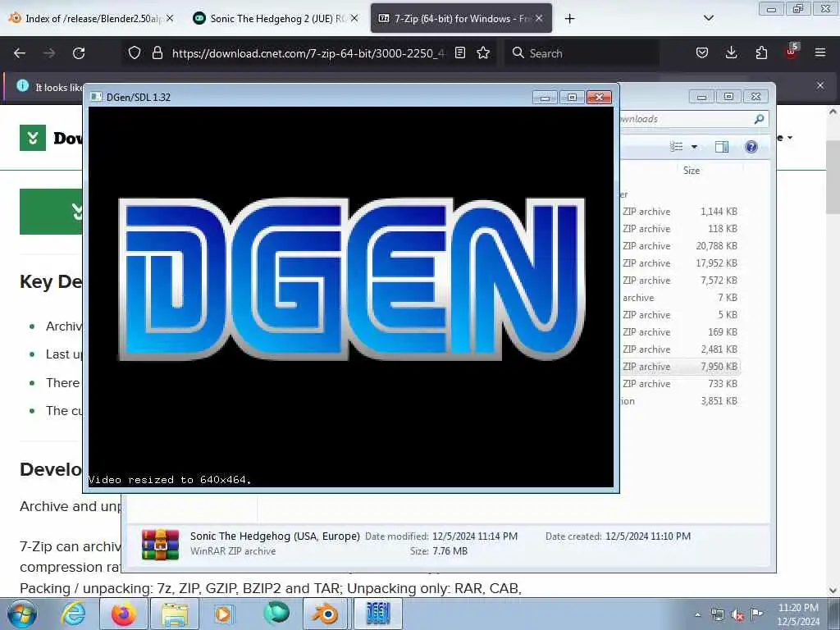Viewport: 840px width, 630px height.
Task: Focus the Firefox Search box
Action: 582,53
